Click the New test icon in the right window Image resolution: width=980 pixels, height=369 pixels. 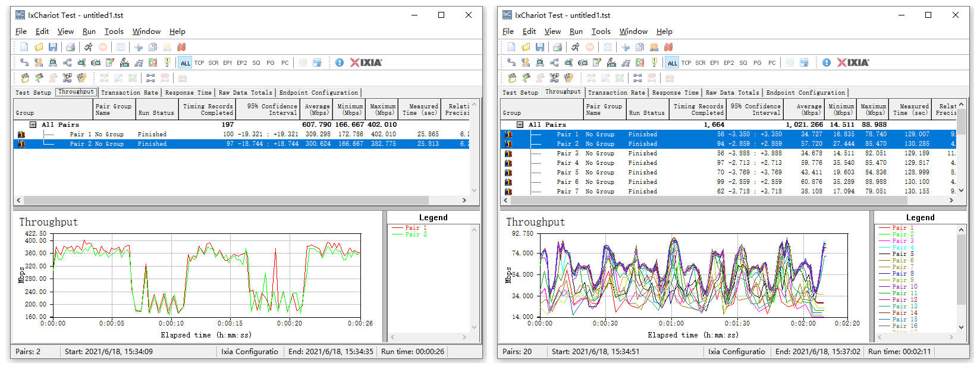(x=511, y=47)
